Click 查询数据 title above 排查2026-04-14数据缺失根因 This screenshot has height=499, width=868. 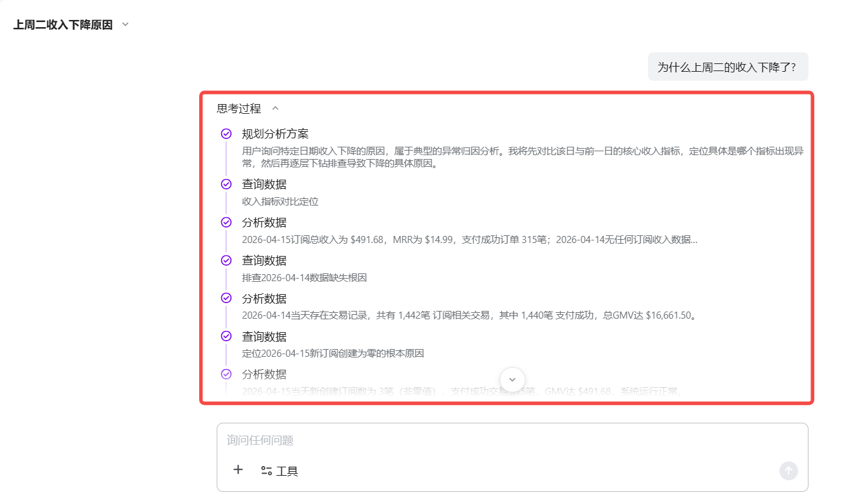[264, 260]
